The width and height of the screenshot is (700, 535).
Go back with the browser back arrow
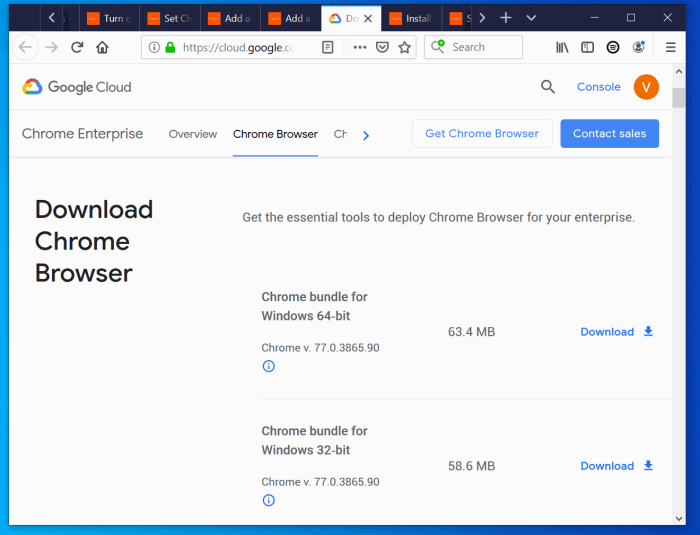pos(25,47)
